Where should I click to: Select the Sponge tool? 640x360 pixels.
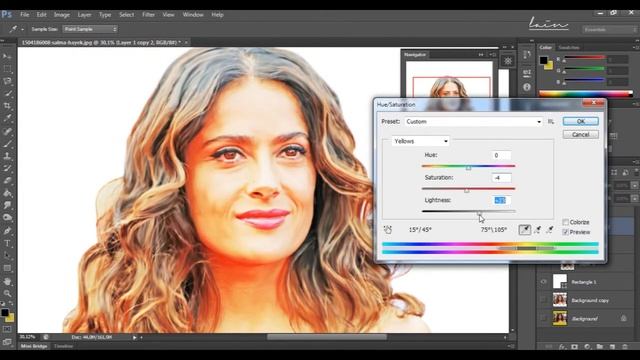(7, 218)
